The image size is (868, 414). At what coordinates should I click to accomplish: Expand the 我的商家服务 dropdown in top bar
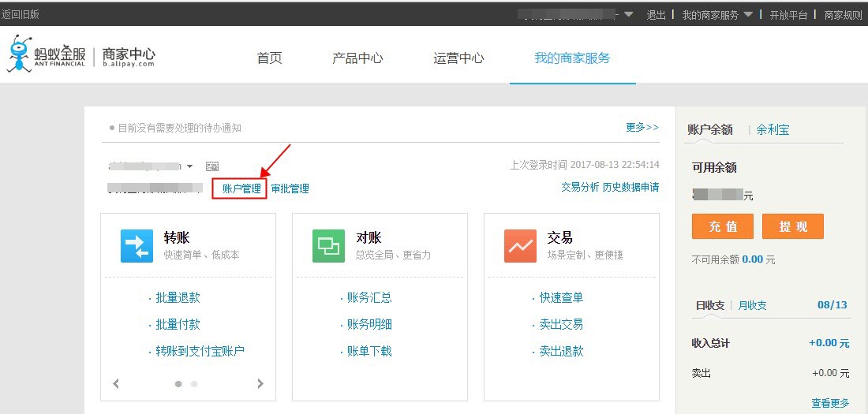748,14
